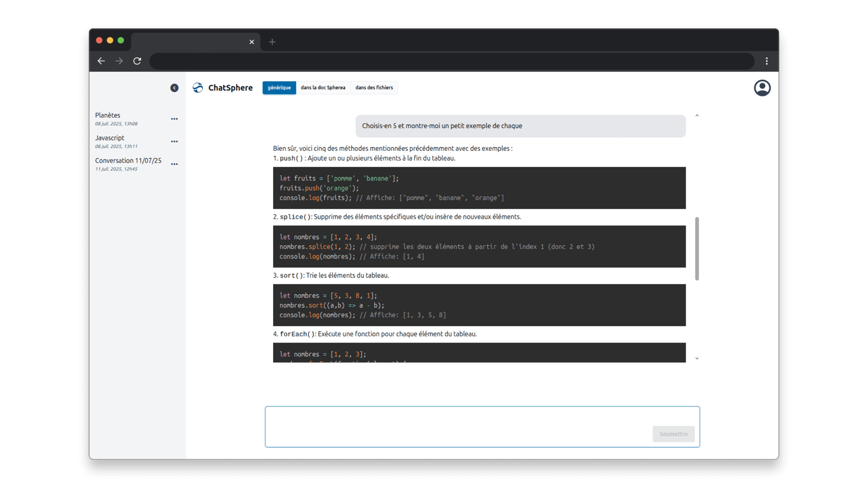Switch to dans des fichiers mode
The height and width of the screenshot is (488, 868).
pyautogui.click(x=374, y=88)
